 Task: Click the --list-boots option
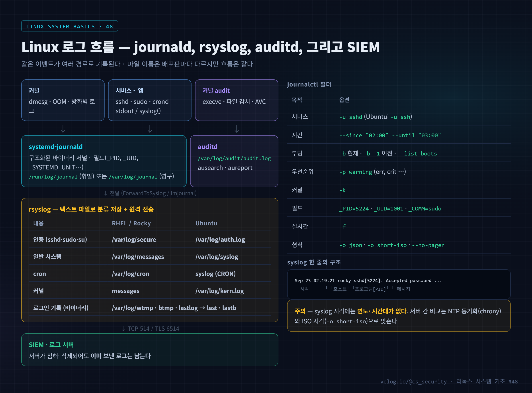[417, 154]
